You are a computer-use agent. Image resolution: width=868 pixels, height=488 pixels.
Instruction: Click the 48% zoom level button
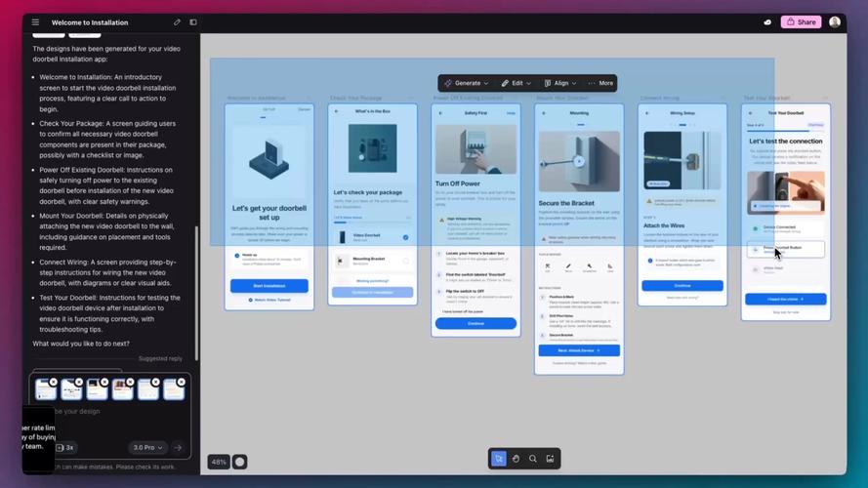[x=219, y=462]
